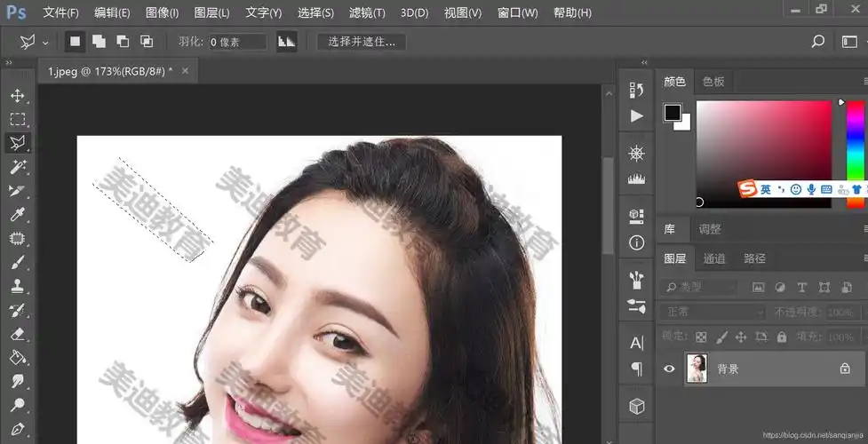This screenshot has height=444, width=868.
Task: Select the Magic Wand tool
Action: 17,167
